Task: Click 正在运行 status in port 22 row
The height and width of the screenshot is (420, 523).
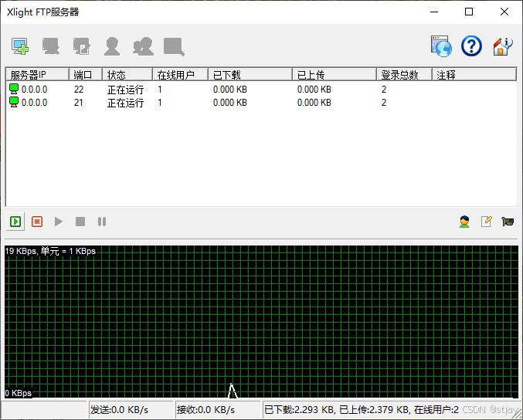Action: pos(125,90)
